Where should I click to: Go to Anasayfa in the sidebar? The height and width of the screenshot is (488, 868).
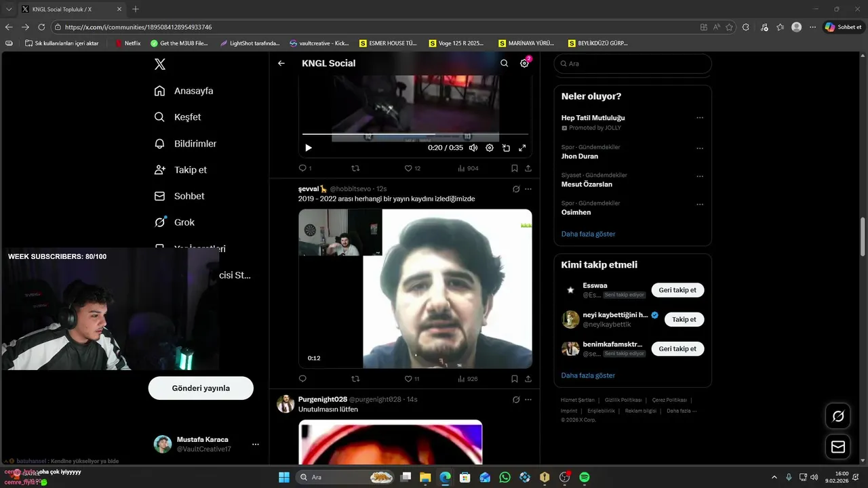[x=184, y=91]
